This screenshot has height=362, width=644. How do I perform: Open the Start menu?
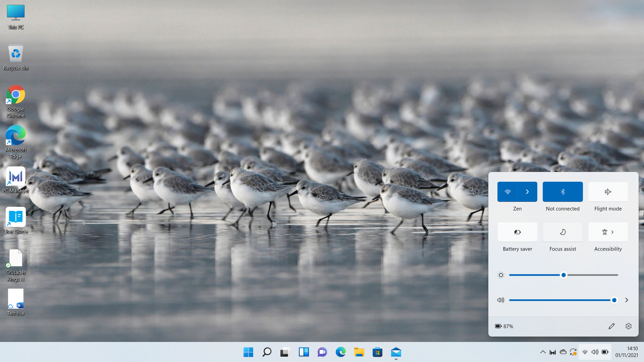248,352
